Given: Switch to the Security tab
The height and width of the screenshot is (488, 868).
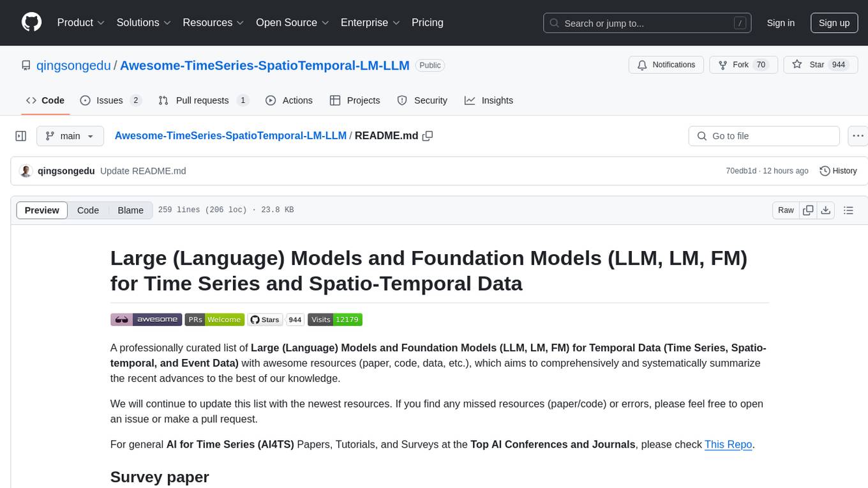Looking at the screenshot, I should tap(423, 100).
